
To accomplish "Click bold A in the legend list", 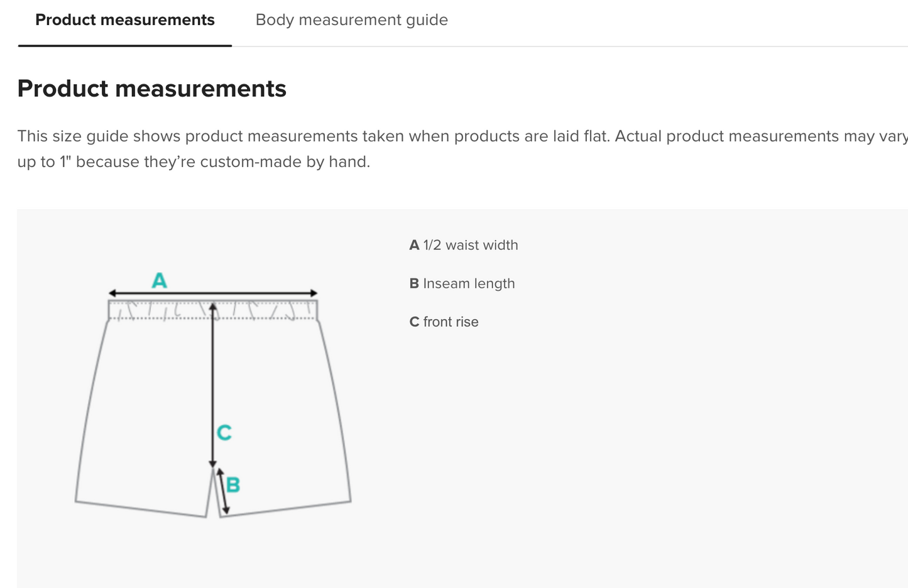I will click(x=414, y=245).
